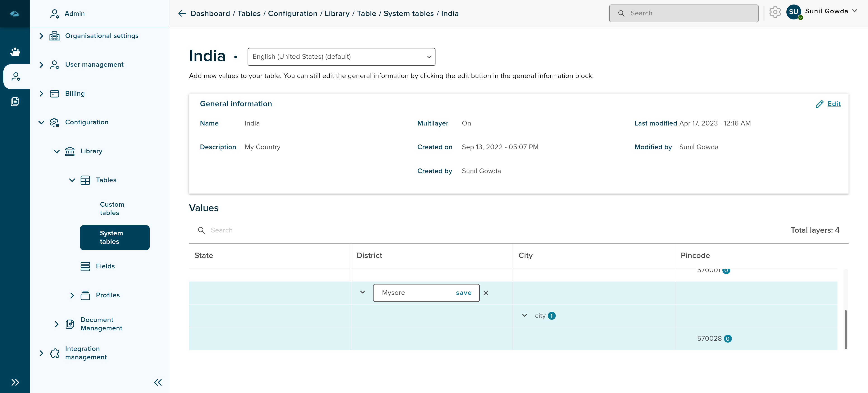Viewport: 868px width, 393px height.
Task: Click the Profiles stack icon
Action: [85, 295]
